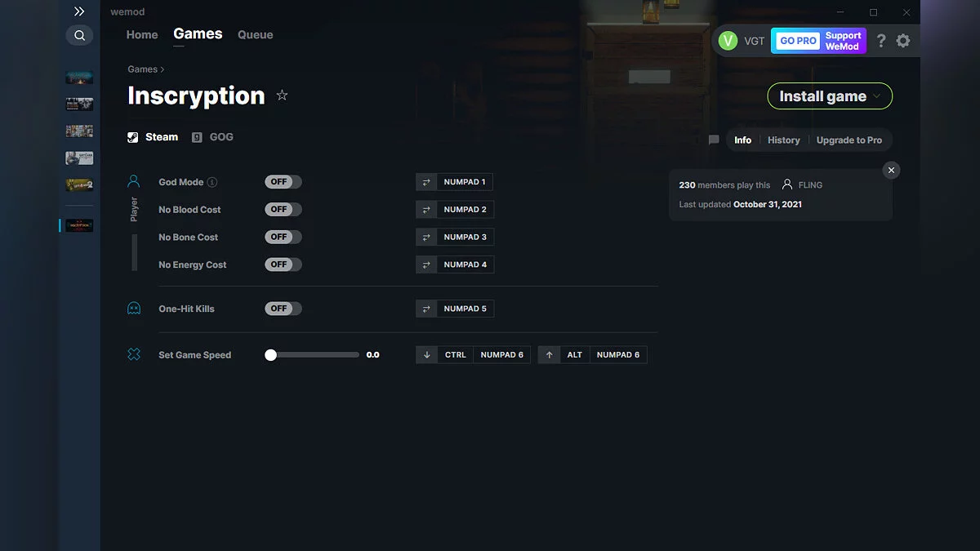Dismiss the members notification card
Image resolution: width=980 pixels, height=551 pixels.
891,170
